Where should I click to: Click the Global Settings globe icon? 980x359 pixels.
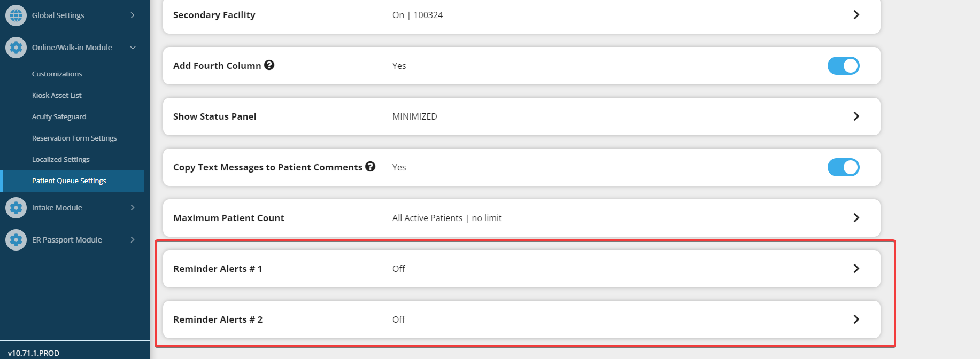[x=16, y=15]
